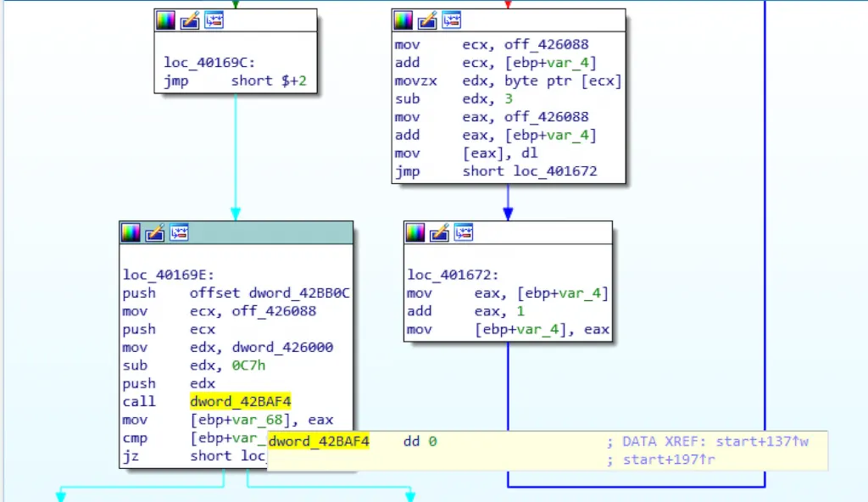Click group-nodes icon on loc_401672 node
This screenshot has width=868, height=502.
point(464,232)
